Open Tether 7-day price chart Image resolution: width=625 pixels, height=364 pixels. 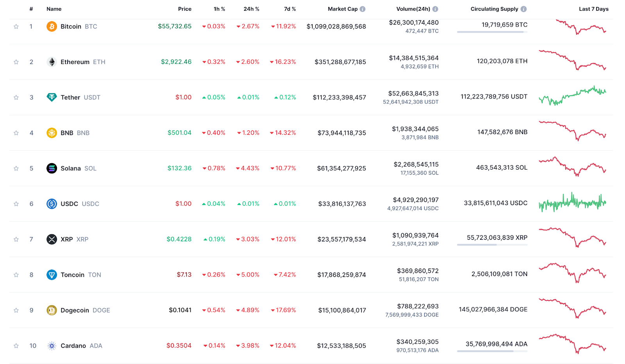tap(573, 96)
